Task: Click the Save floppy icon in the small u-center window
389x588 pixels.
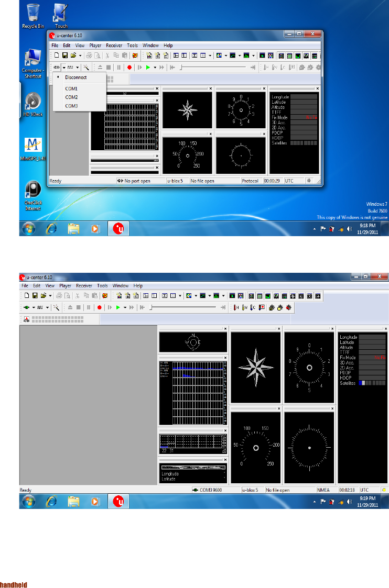Action: point(64,56)
